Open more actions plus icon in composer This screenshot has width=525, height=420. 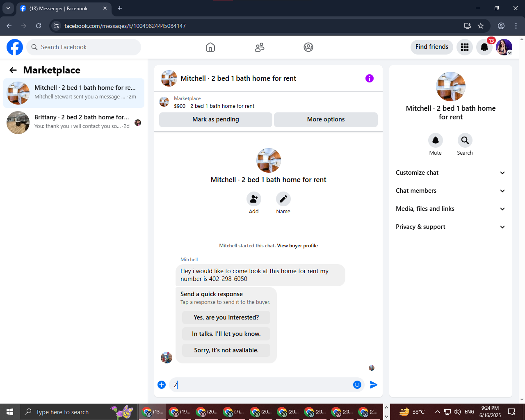[162, 385]
